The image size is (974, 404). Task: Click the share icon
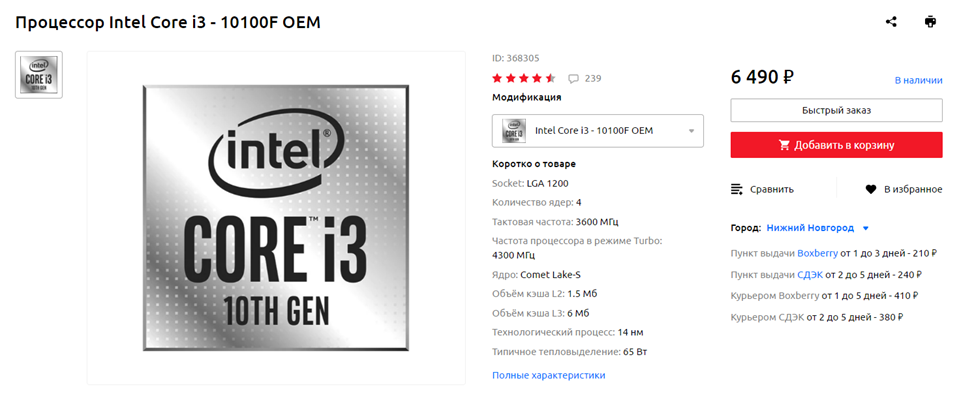[891, 22]
